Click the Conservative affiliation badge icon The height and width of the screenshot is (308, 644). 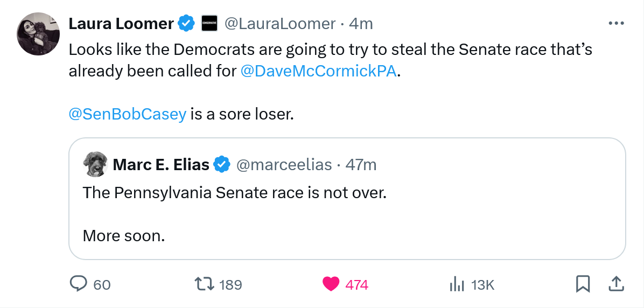click(x=209, y=24)
